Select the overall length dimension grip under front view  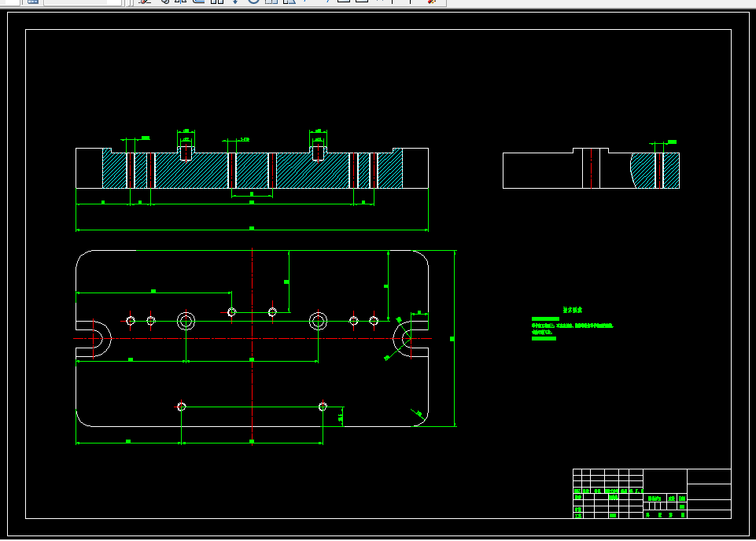coord(252,228)
